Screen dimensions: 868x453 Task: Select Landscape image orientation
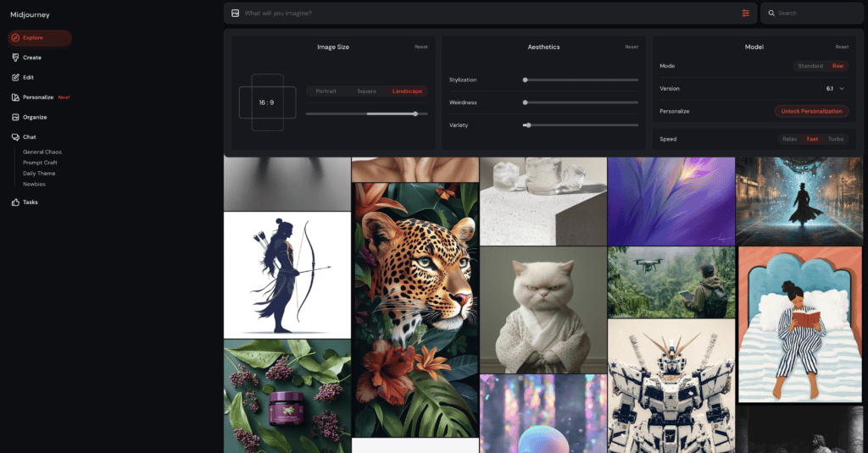[408, 91]
